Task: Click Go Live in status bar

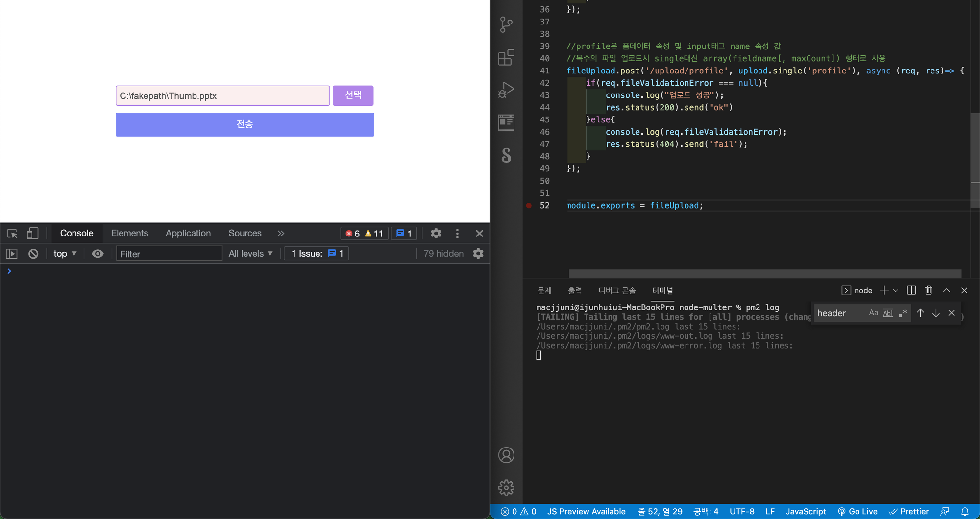Action: (857, 511)
